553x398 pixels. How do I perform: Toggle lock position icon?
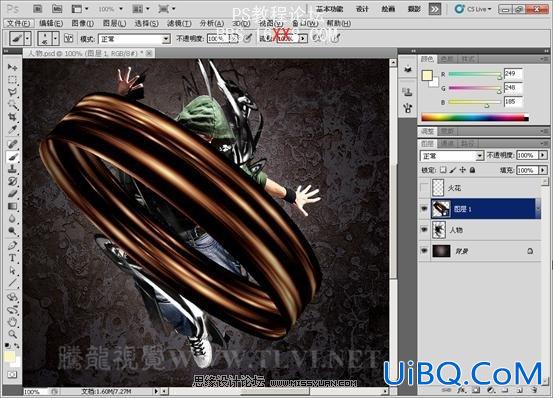coord(462,170)
